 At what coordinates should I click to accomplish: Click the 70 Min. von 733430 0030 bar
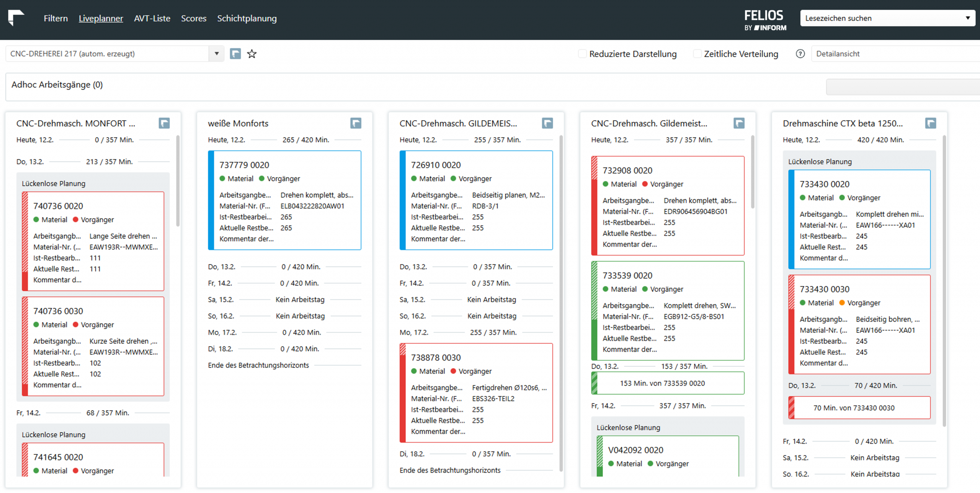click(859, 408)
